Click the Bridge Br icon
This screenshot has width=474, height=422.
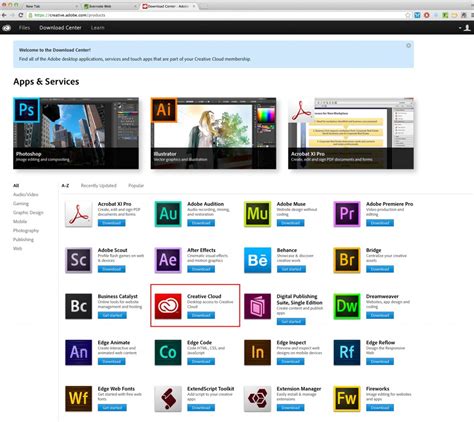click(x=347, y=260)
